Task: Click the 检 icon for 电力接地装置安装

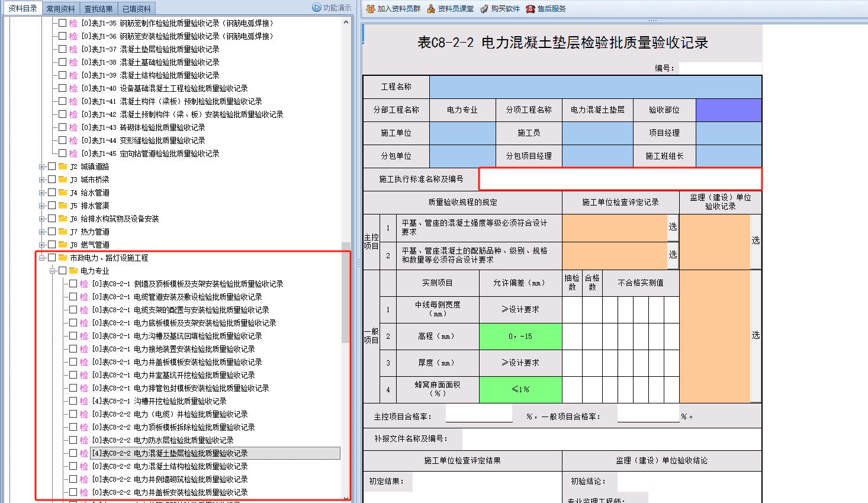Action: point(84,349)
